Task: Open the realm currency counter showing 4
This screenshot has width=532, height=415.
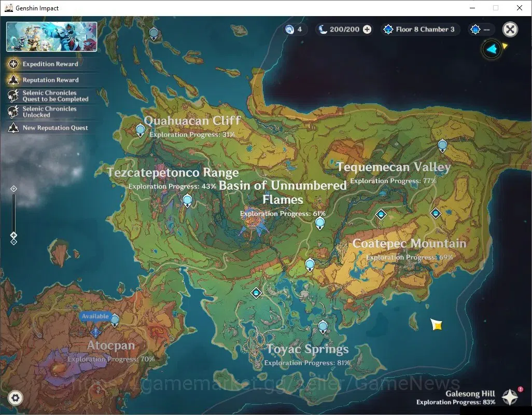Action: coord(295,29)
